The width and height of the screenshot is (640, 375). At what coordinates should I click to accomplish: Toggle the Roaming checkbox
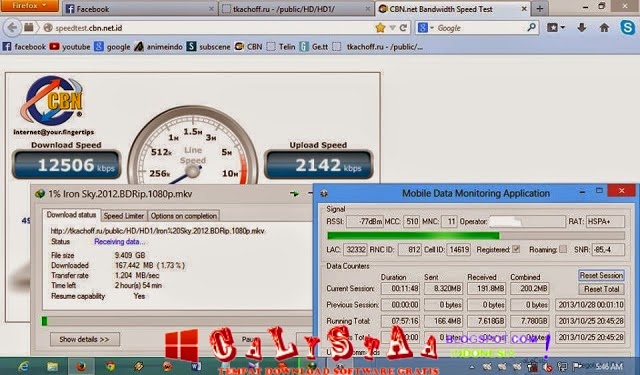click(563, 249)
